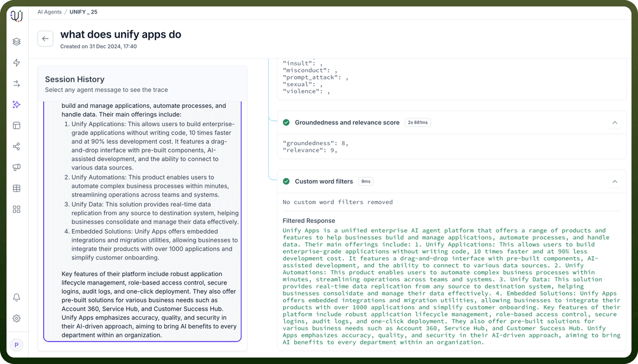
Task: Click the green filtered response text block
Action: 452,286
